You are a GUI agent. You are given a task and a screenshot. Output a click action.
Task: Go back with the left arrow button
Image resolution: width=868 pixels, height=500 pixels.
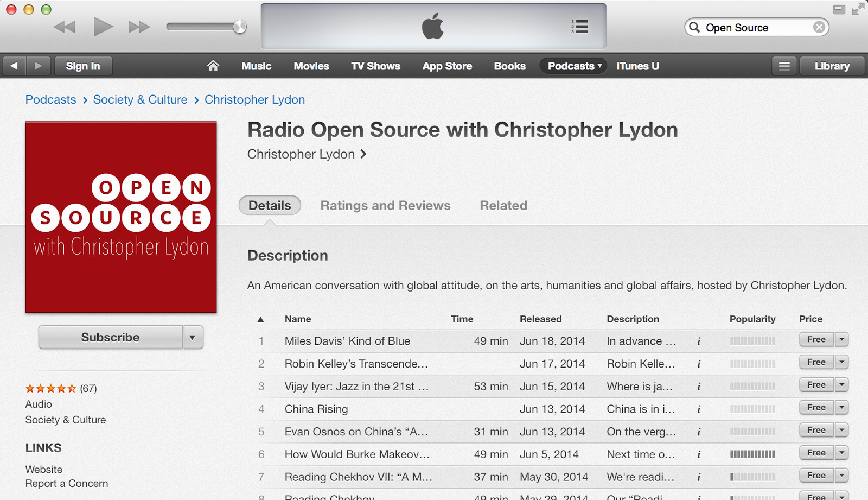point(15,66)
